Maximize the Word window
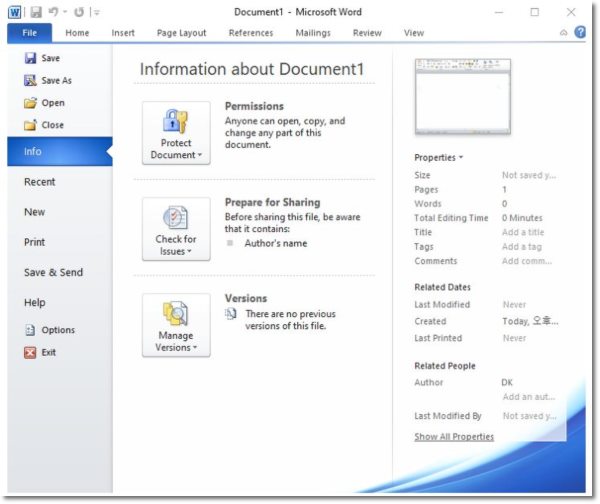Screen dimensions: 600x504 point(535,12)
